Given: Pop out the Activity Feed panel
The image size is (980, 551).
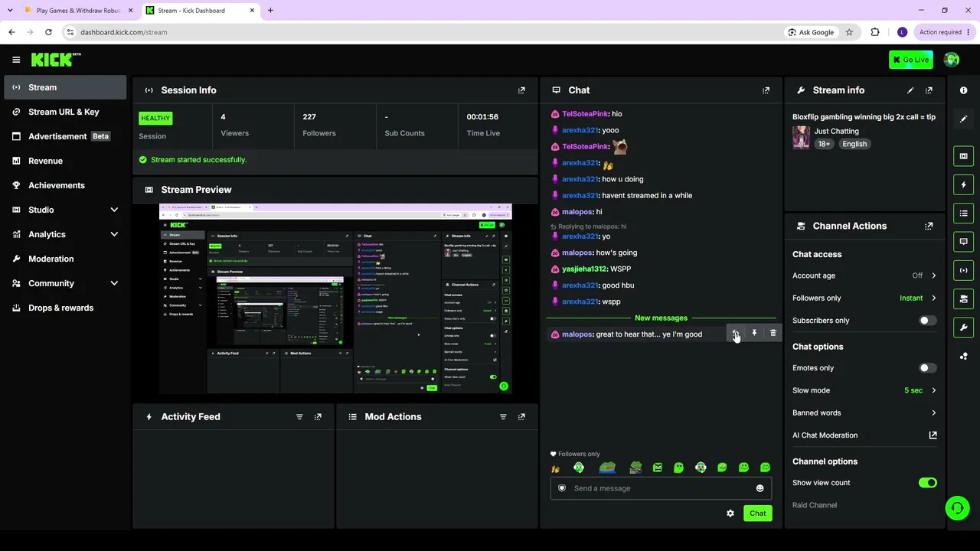Looking at the screenshot, I should 318,417.
